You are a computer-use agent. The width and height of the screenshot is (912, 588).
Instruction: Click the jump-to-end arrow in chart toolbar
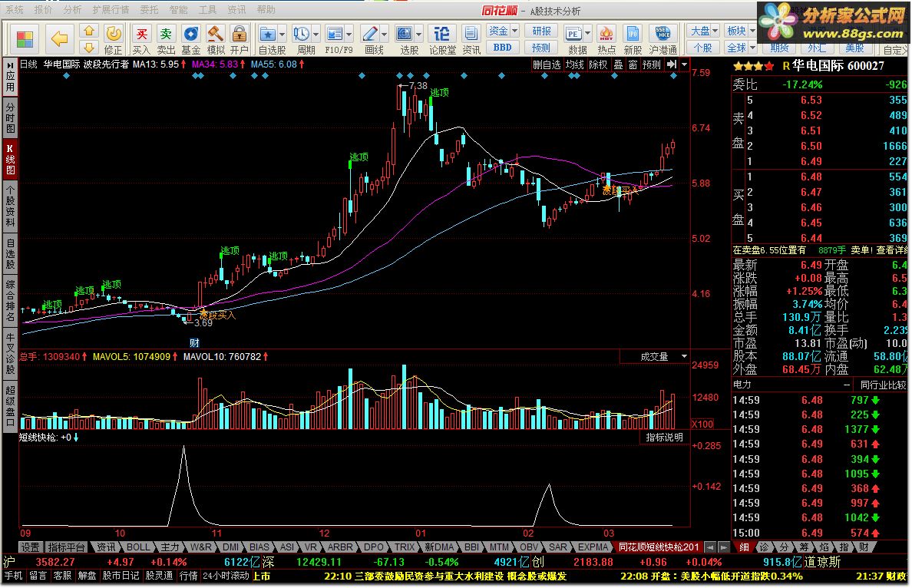coord(672,64)
